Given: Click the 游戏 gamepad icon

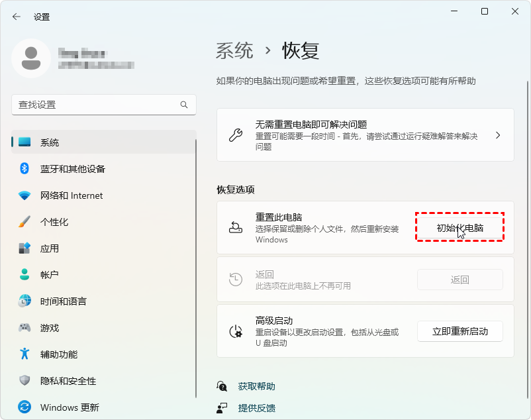Looking at the screenshot, I should (x=24, y=327).
